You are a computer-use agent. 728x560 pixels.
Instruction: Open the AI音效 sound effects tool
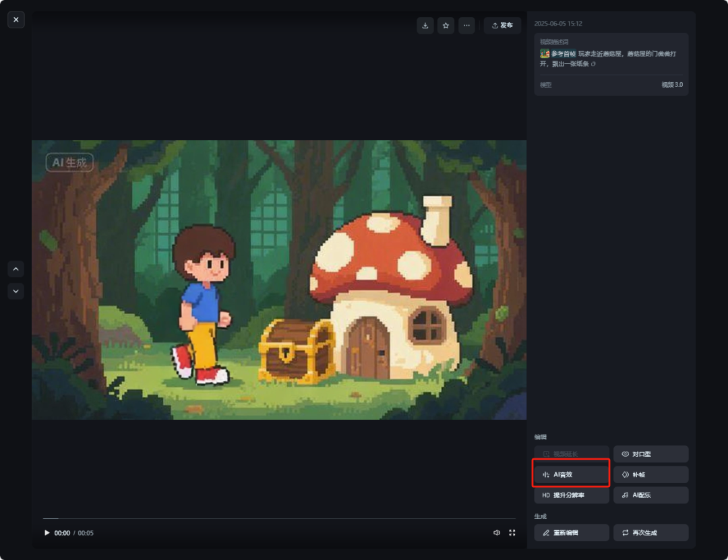(572, 474)
